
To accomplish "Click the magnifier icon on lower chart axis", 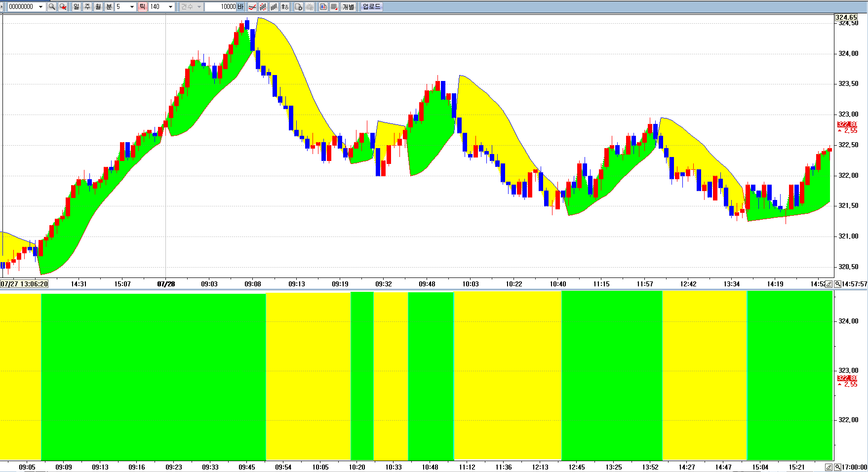I will tap(837, 467).
